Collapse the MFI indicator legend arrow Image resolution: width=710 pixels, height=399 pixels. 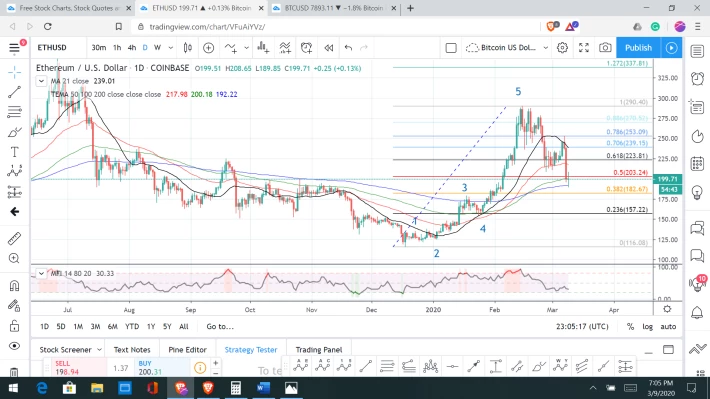pyautogui.click(x=41, y=274)
